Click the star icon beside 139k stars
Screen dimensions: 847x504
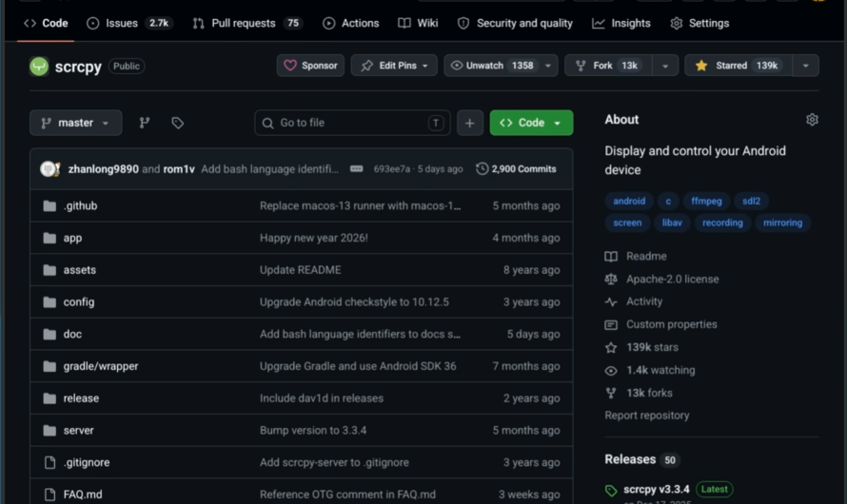click(x=611, y=347)
